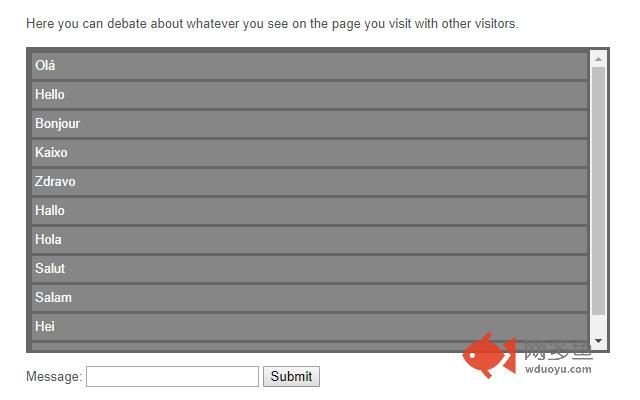Click the "Message:" field label

(x=53, y=377)
